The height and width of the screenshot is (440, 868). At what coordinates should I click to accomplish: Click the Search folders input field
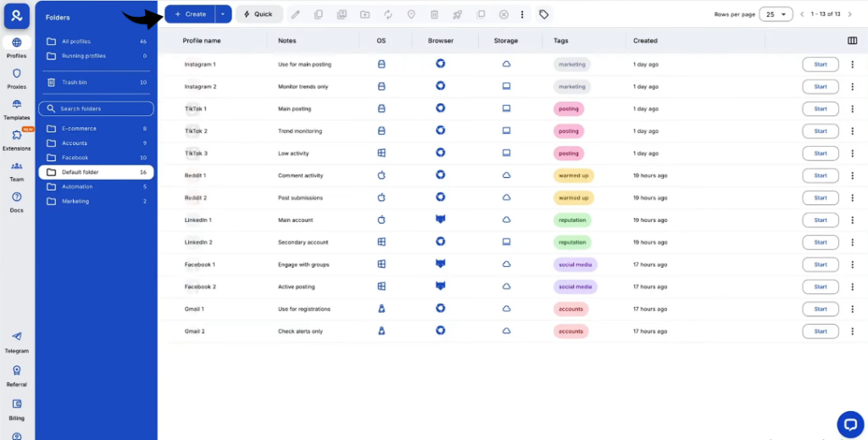pyautogui.click(x=97, y=109)
